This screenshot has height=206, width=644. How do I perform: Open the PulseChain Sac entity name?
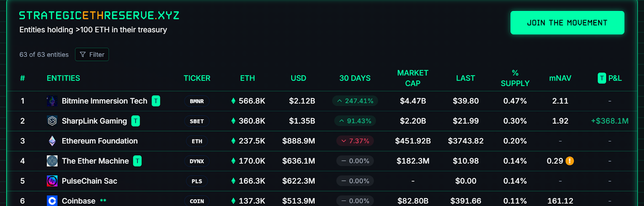[89, 181]
